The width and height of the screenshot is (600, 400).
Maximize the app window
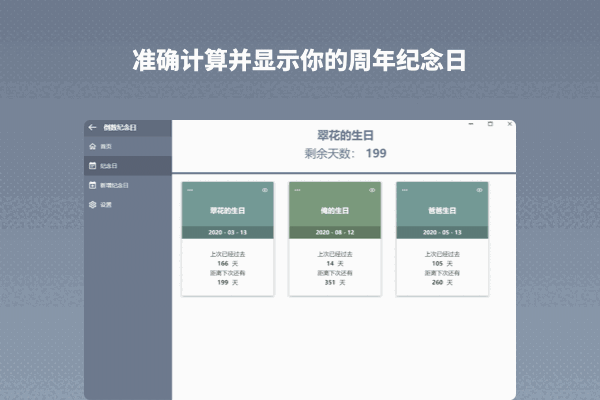click(490, 124)
